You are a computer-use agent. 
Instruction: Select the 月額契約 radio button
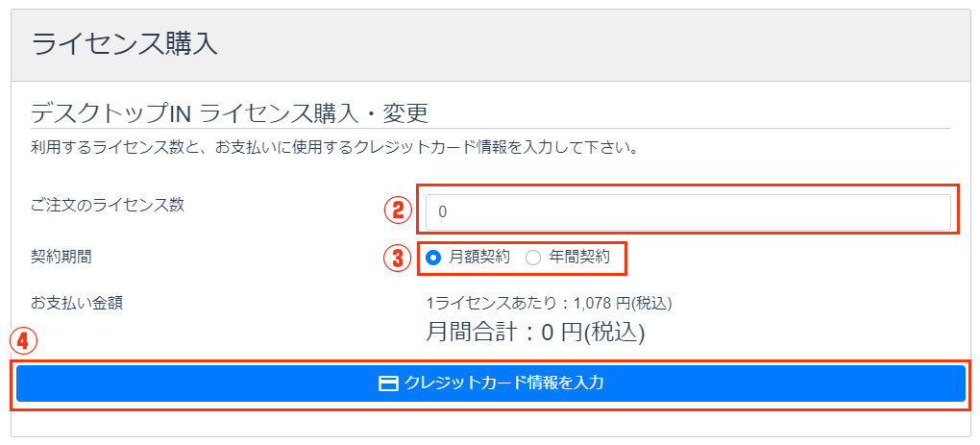pyautogui.click(x=433, y=258)
